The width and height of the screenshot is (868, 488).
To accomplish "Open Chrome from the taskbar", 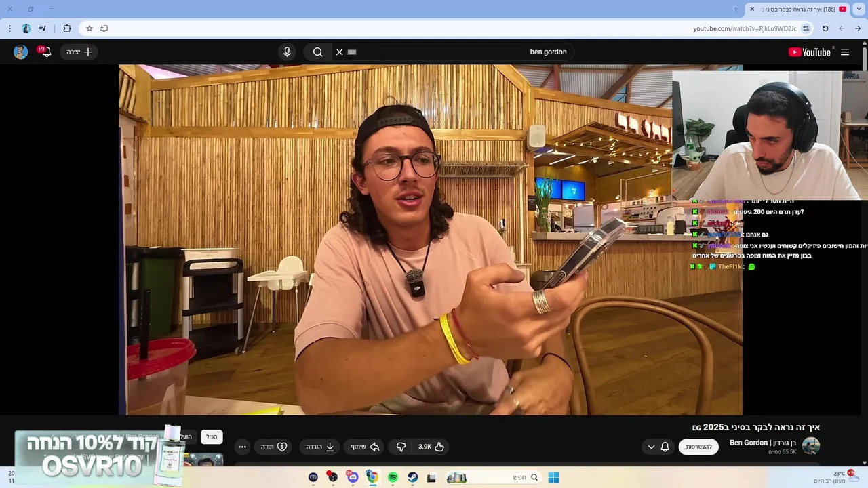I will [x=372, y=477].
